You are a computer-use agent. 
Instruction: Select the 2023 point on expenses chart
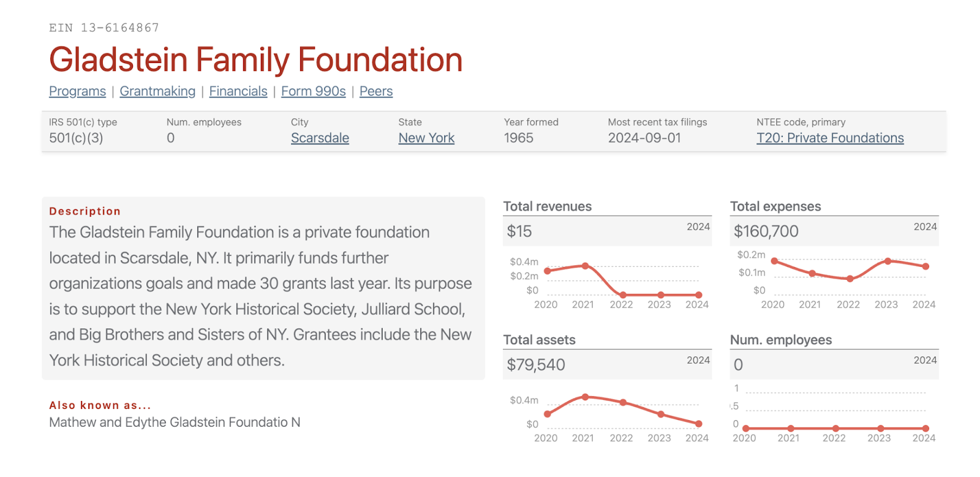pos(888,261)
